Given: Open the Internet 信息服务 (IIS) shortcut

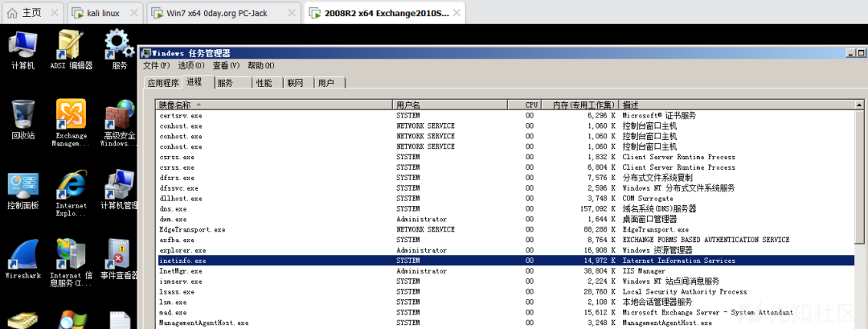Looking at the screenshot, I should [x=71, y=263].
